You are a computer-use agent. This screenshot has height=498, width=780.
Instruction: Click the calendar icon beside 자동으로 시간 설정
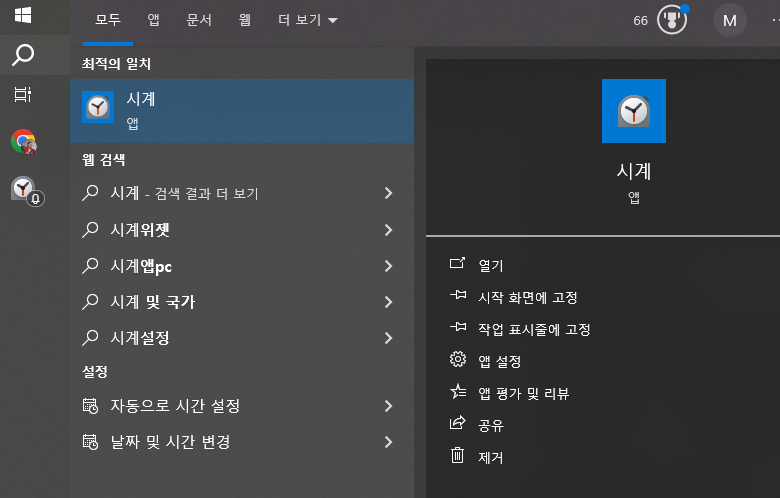90,406
